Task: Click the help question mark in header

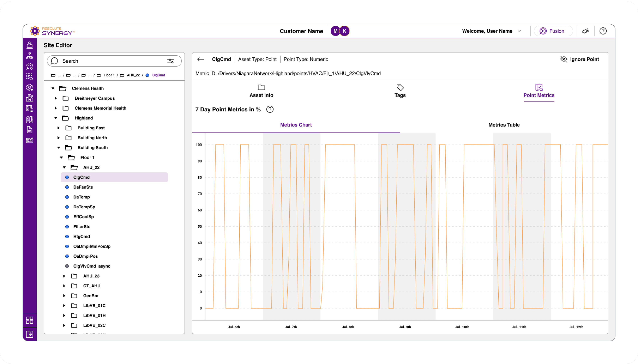Action: (603, 31)
